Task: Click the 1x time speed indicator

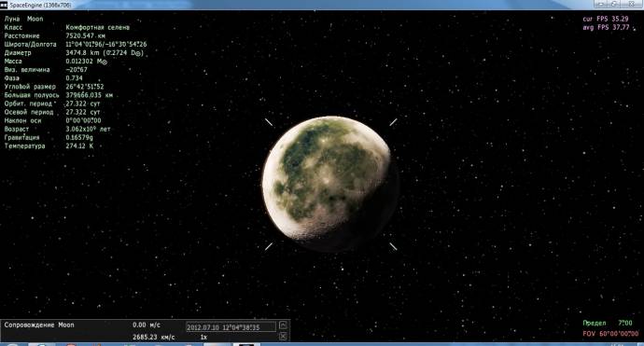Action: [x=203, y=337]
